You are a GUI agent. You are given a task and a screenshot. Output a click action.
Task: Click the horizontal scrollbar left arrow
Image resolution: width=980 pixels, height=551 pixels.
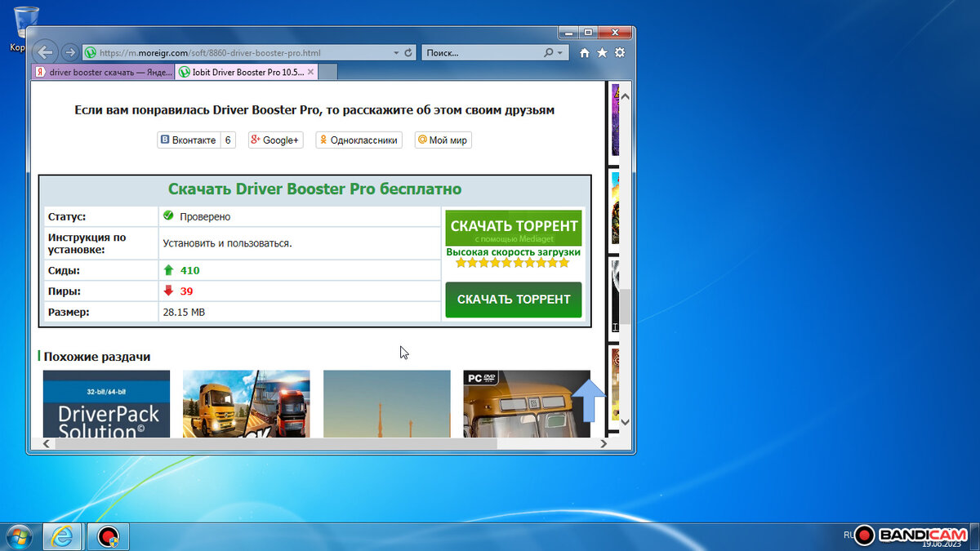(x=47, y=443)
